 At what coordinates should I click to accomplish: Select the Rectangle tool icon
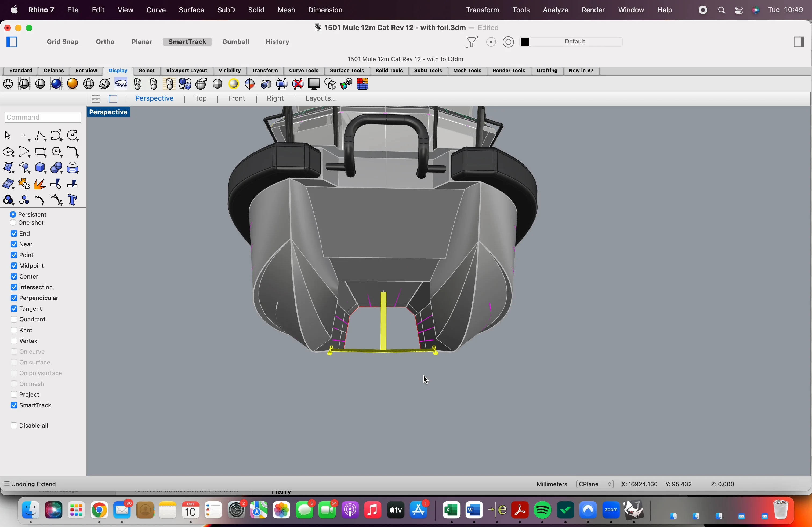41,152
